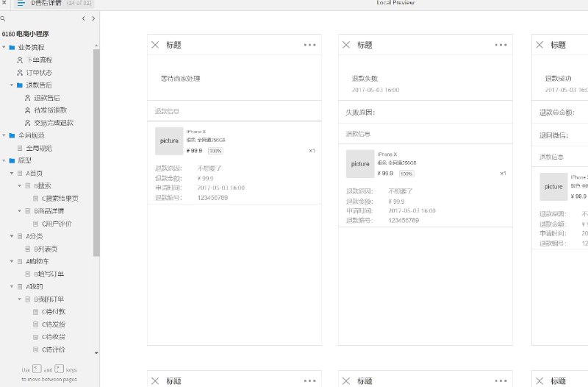Screen dimensions: 588x387
Task: Collapse the A我的 page node
Action: click(12, 286)
